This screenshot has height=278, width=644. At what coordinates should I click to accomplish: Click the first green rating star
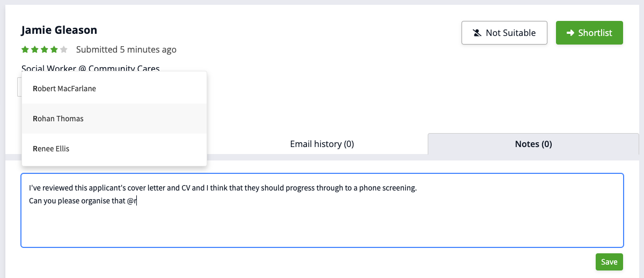click(x=25, y=50)
